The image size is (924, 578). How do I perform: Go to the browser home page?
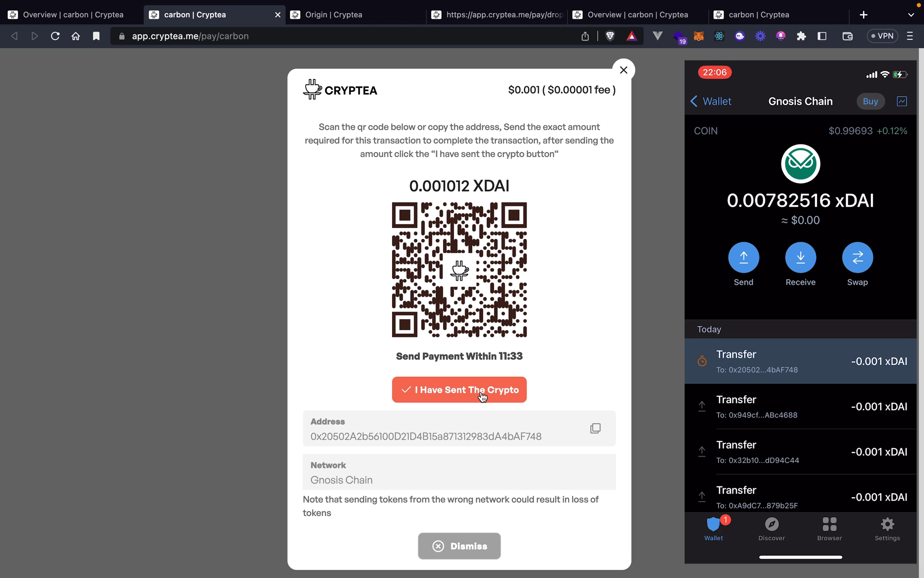(x=76, y=36)
